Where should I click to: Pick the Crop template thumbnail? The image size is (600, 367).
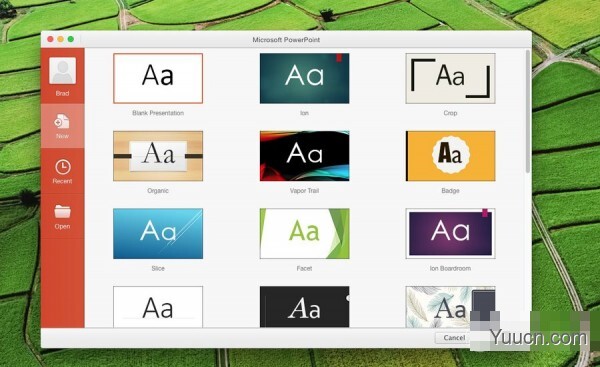tap(450, 78)
